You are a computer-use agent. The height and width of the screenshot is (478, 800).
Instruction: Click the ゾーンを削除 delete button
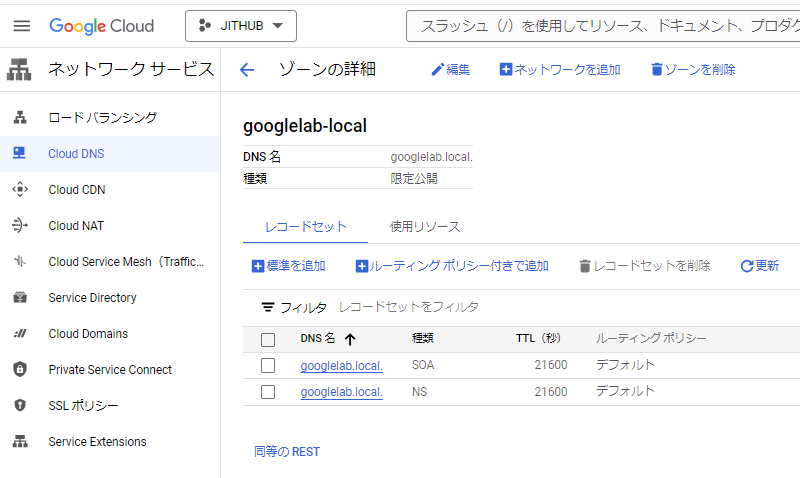pos(692,70)
